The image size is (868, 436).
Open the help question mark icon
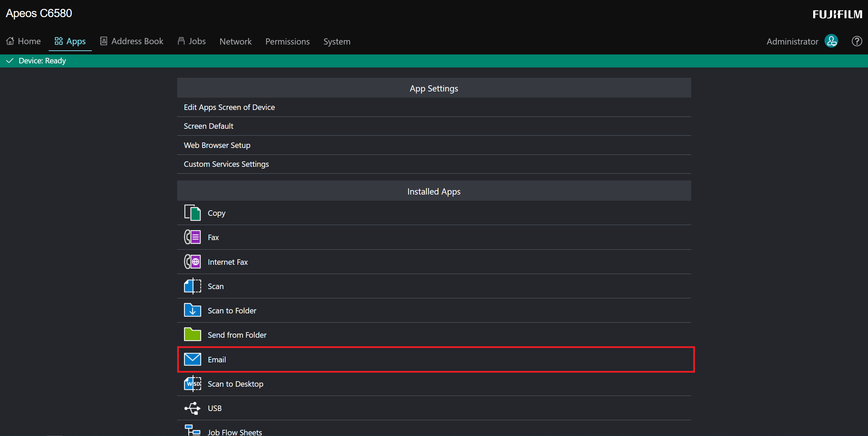pyautogui.click(x=856, y=41)
